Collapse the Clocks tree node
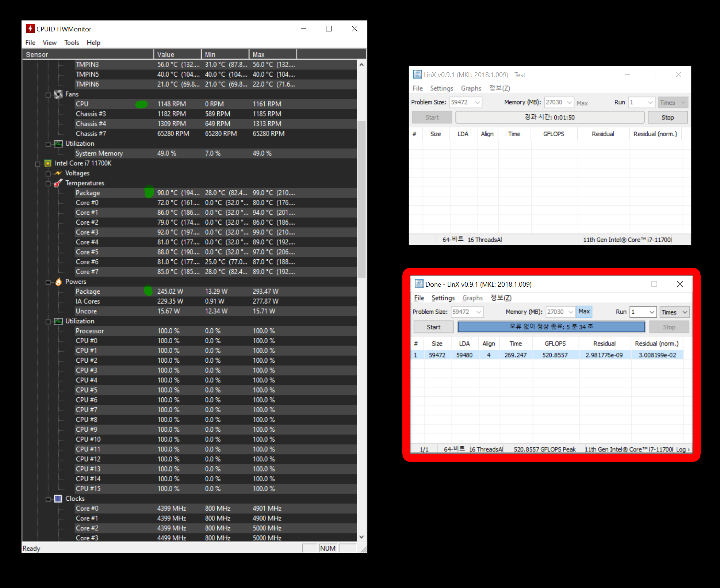Screen dimensions: 720x588 (48, 499)
